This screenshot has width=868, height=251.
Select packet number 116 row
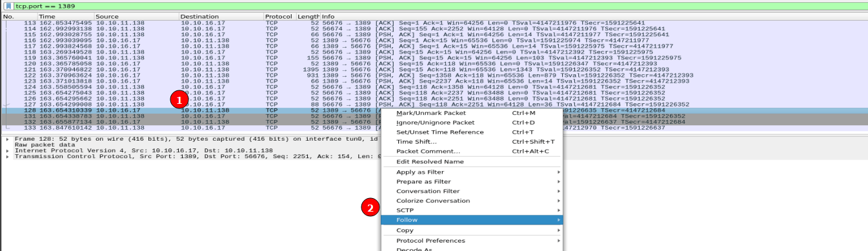tap(434, 40)
